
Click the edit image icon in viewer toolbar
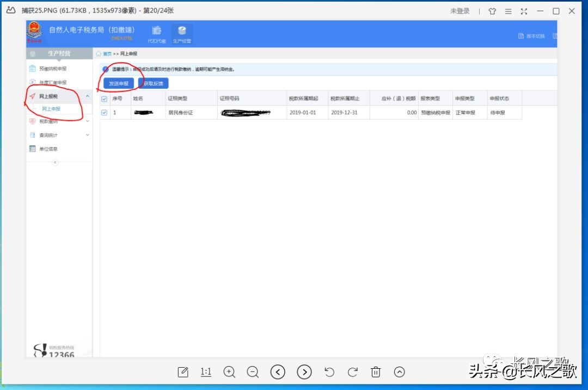coord(183,372)
